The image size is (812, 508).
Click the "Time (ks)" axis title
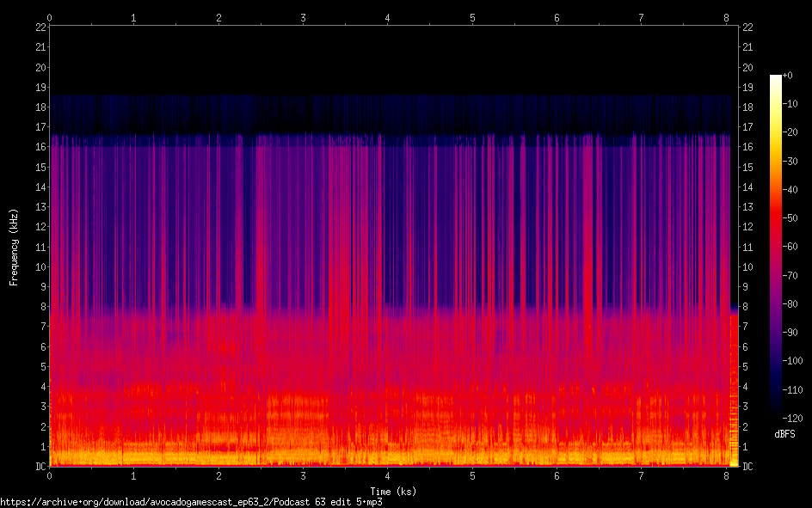[x=393, y=492]
